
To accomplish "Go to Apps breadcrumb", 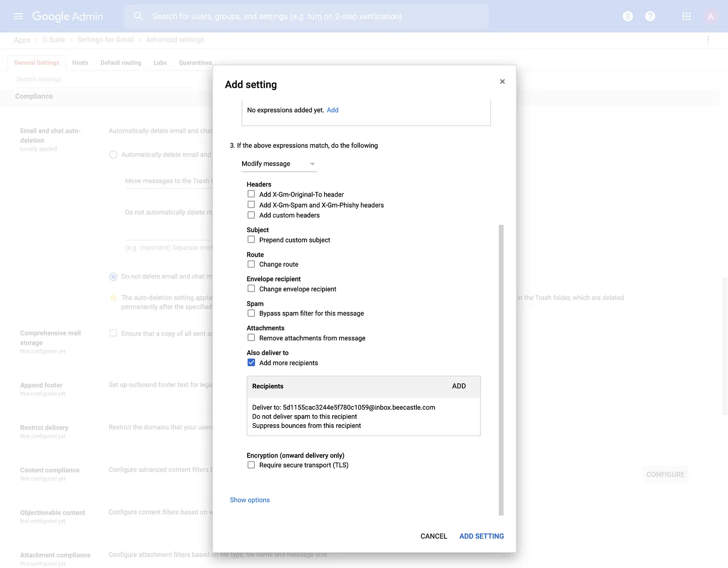I will [22, 40].
